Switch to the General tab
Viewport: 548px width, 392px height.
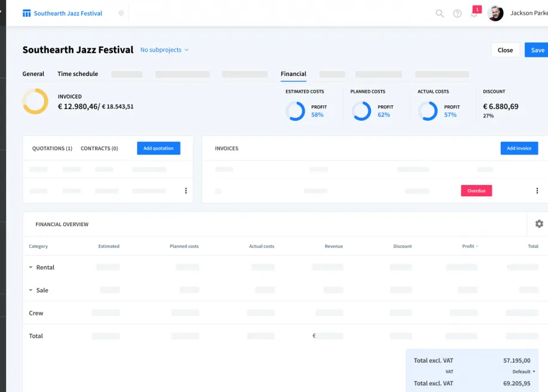click(34, 74)
